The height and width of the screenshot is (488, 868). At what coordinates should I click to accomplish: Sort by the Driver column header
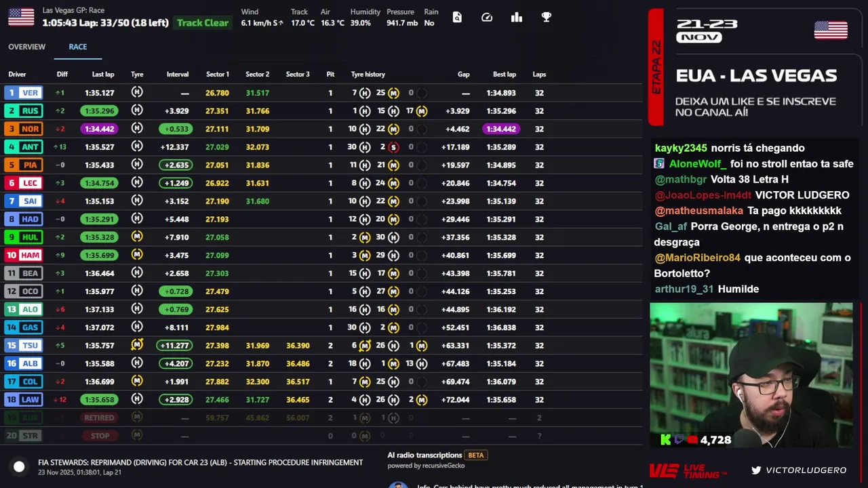click(x=17, y=75)
